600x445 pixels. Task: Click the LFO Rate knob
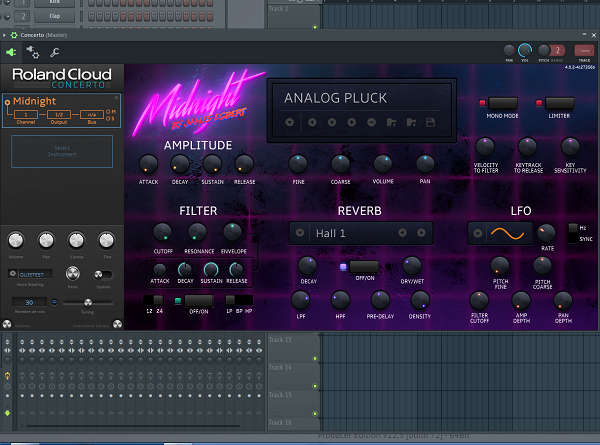point(546,233)
